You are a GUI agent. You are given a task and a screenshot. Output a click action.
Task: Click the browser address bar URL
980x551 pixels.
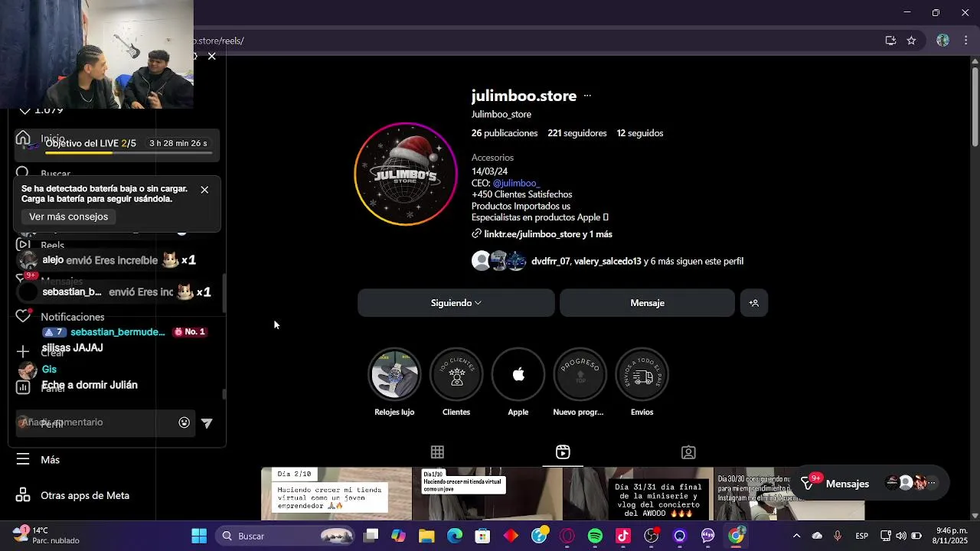[219, 41]
